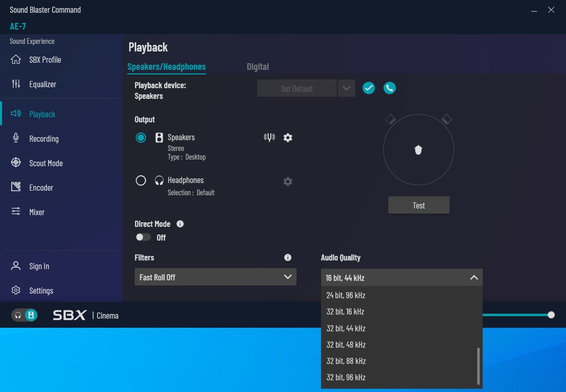Open the SBX Profile page

45,60
